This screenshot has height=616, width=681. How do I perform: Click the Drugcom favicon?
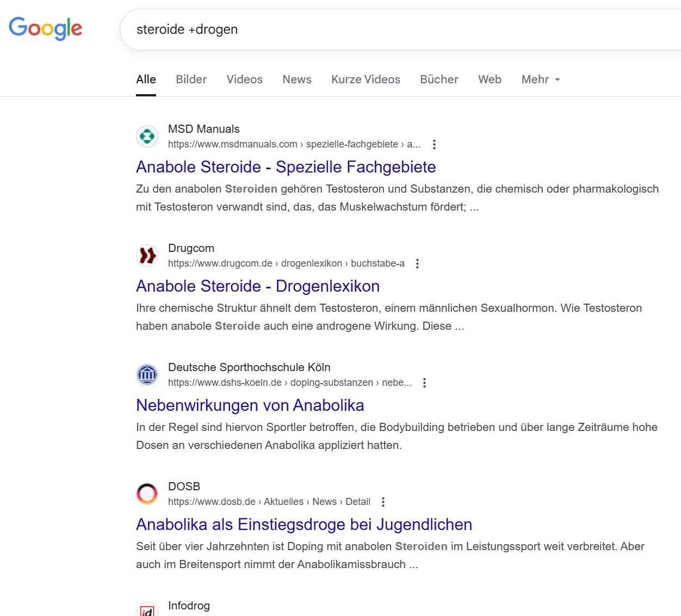coord(147,255)
